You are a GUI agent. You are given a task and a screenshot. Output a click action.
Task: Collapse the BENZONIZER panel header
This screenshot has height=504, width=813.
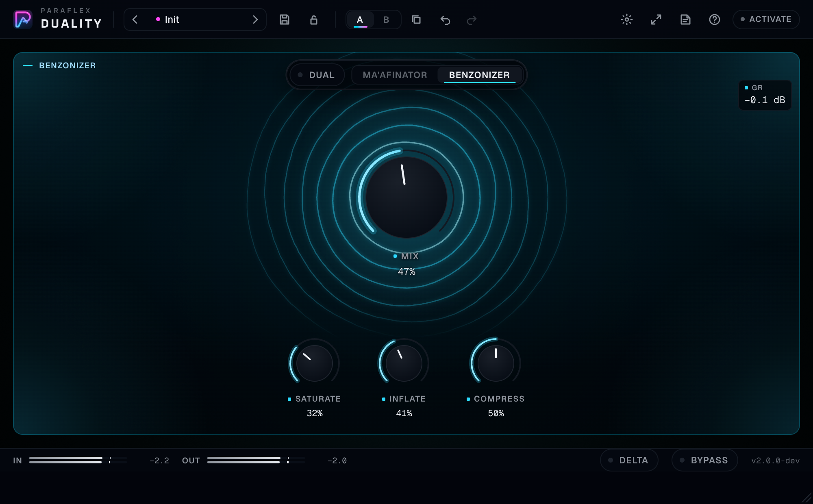(x=59, y=65)
